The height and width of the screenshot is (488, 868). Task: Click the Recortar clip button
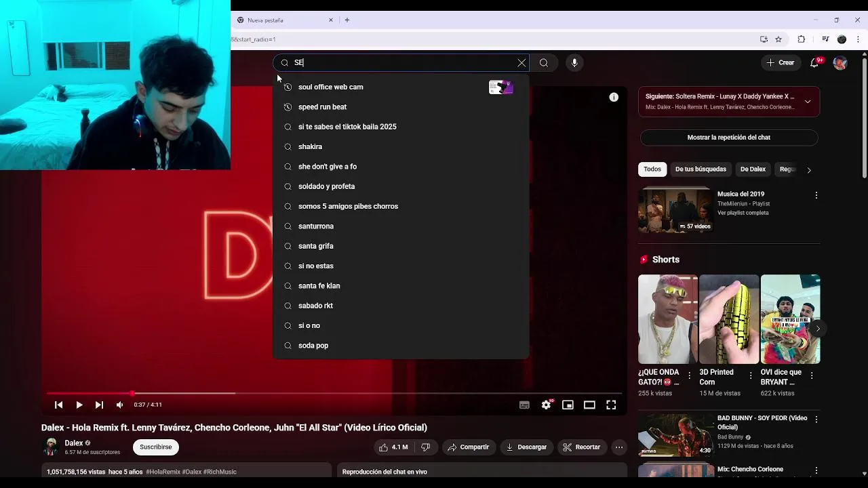581,447
